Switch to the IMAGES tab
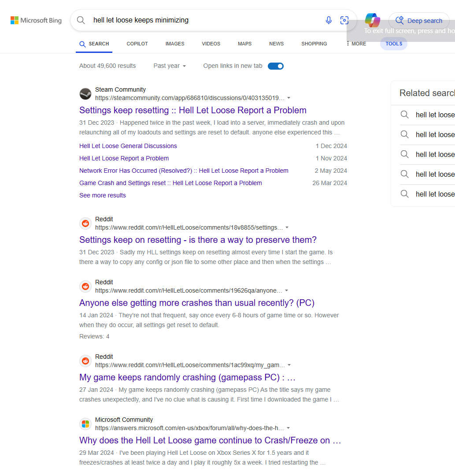Viewport: 455px width, 476px height. [x=175, y=44]
